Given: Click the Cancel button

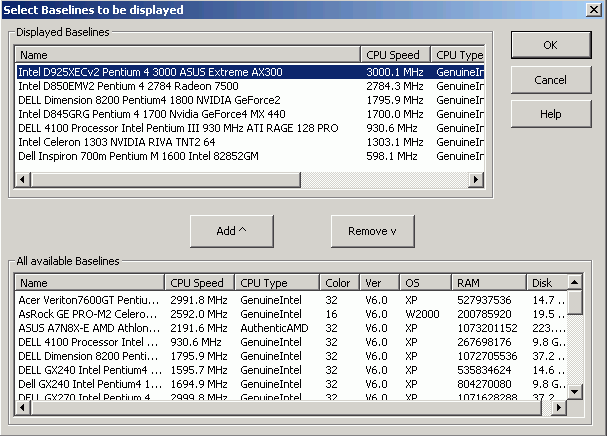Looking at the screenshot, I should pyautogui.click(x=551, y=80).
